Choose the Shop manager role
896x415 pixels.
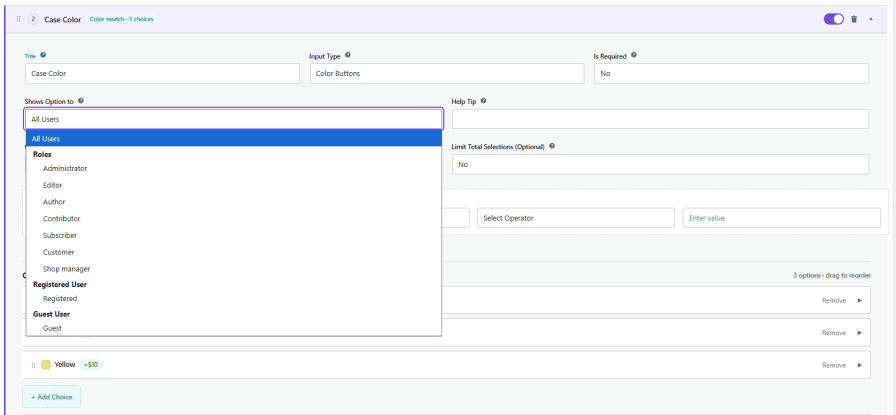tap(234, 269)
